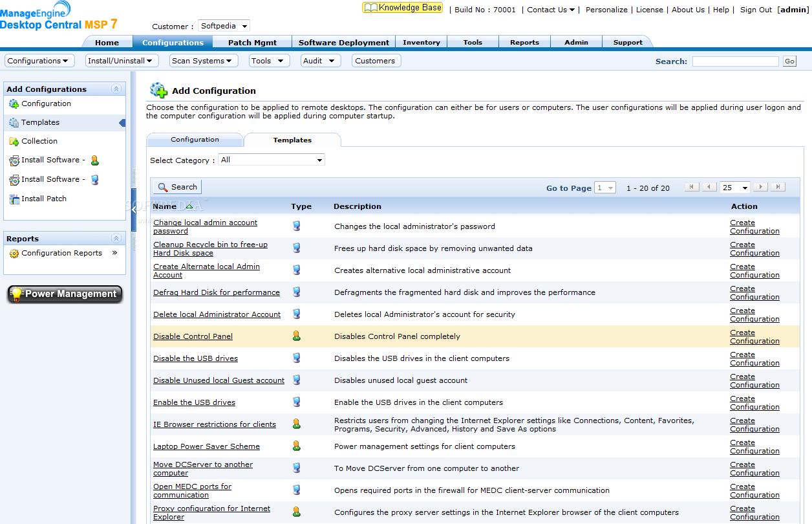Click the Configuration gear icon in sidebar
812x524 pixels.
(x=14, y=104)
